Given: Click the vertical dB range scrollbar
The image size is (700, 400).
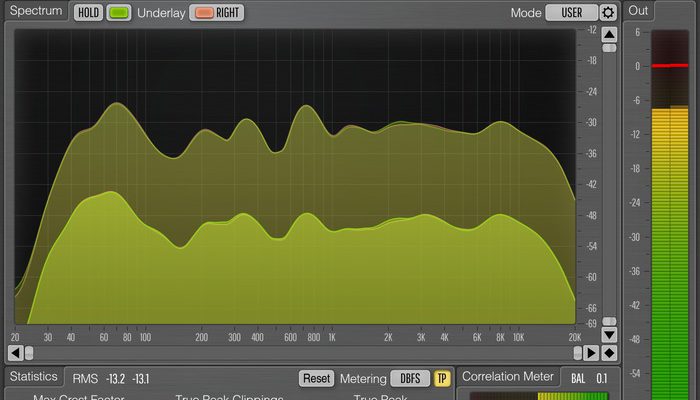Looking at the screenshot, I should 609,180.
